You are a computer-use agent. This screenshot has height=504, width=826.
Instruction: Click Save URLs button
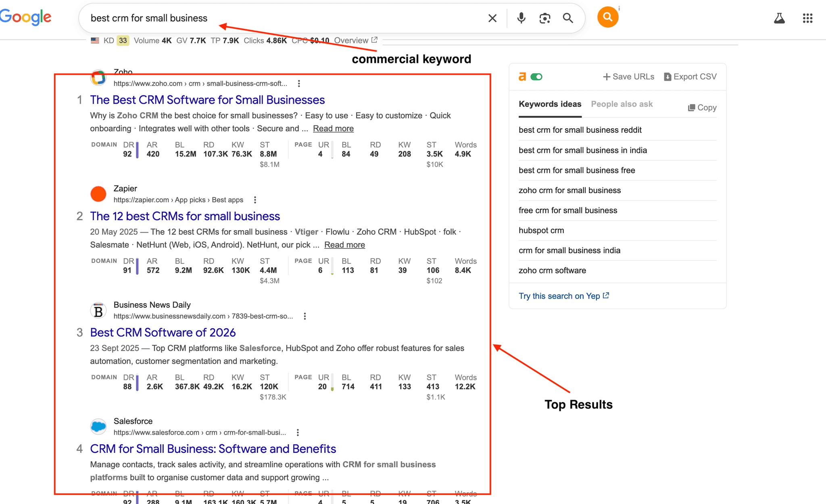click(628, 77)
